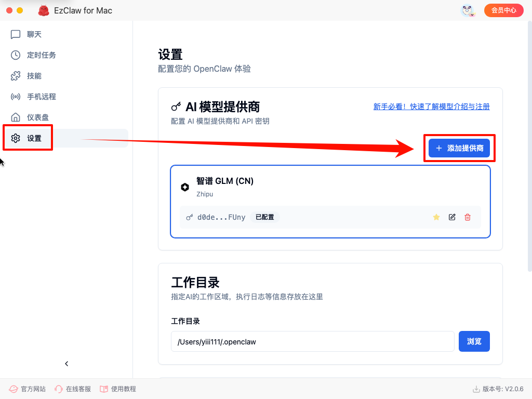This screenshot has height=399, width=532.
Task: Click the 工作目录 path input field
Action: pos(312,342)
